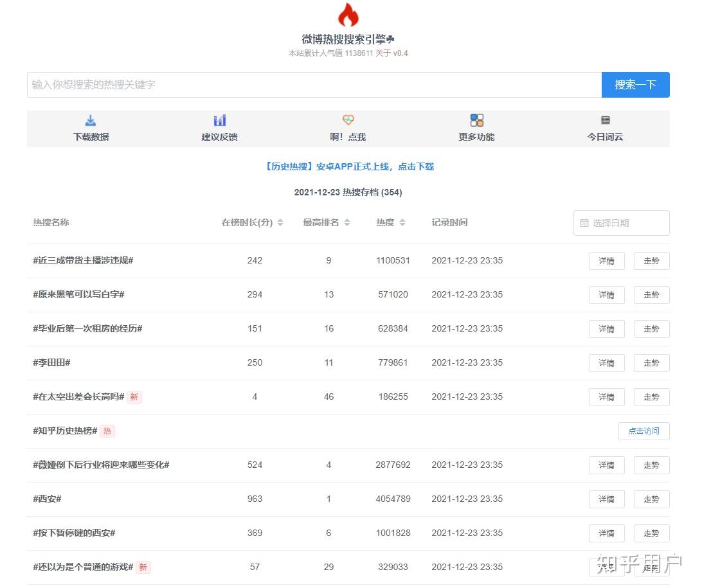Screen dimensions: 702x588
Task: Click the 2021-12-23 热搜存档 (354) heading
Action: click(348, 192)
